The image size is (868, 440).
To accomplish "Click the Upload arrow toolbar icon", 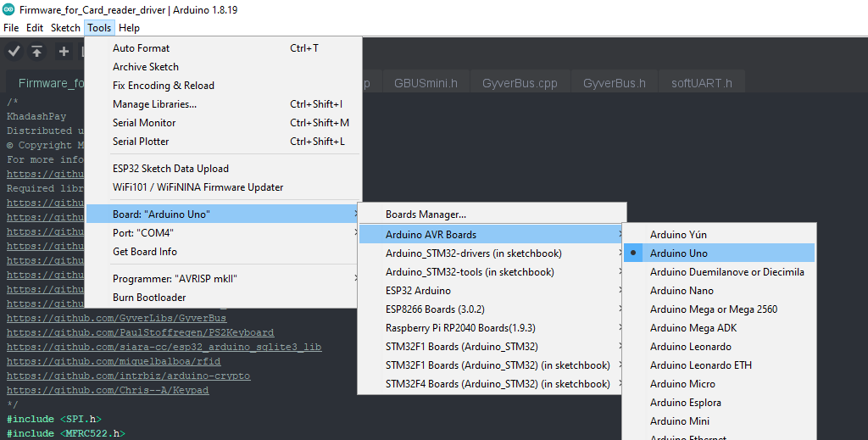I will point(37,52).
